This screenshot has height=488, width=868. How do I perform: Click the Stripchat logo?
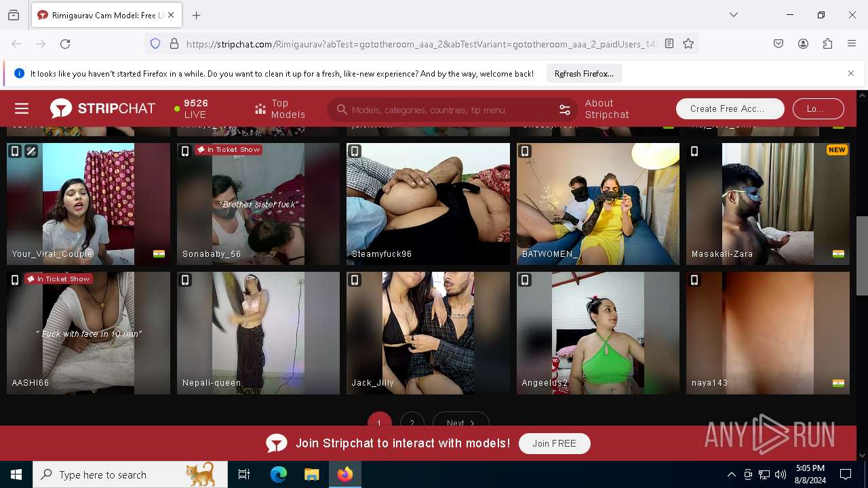[x=102, y=108]
